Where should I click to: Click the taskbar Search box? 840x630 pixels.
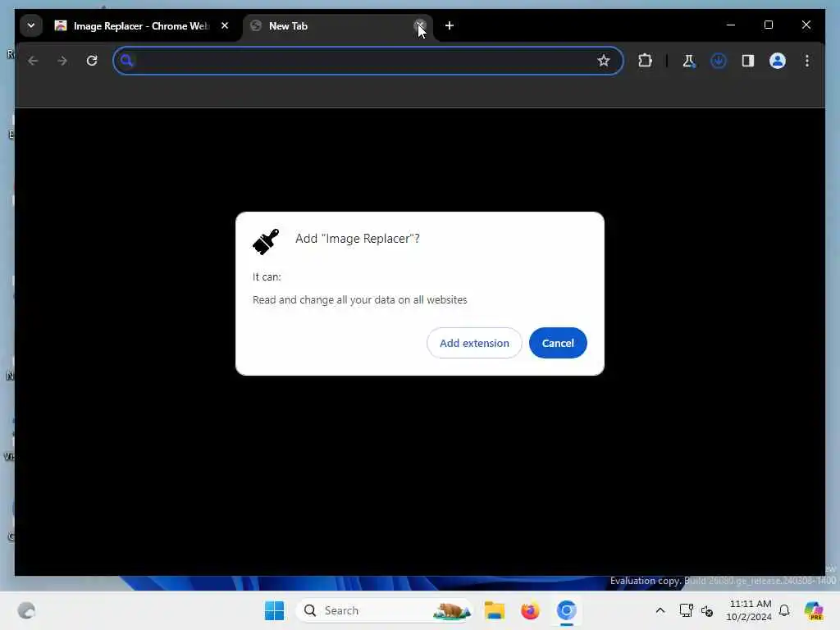pos(384,610)
